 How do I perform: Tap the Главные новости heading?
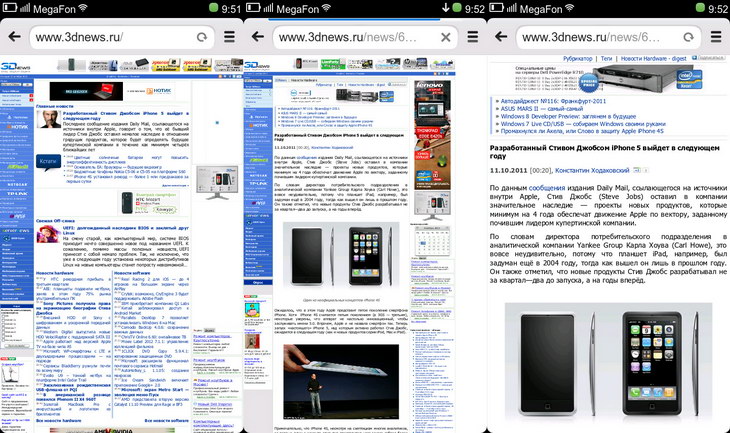(x=54, y=106)
